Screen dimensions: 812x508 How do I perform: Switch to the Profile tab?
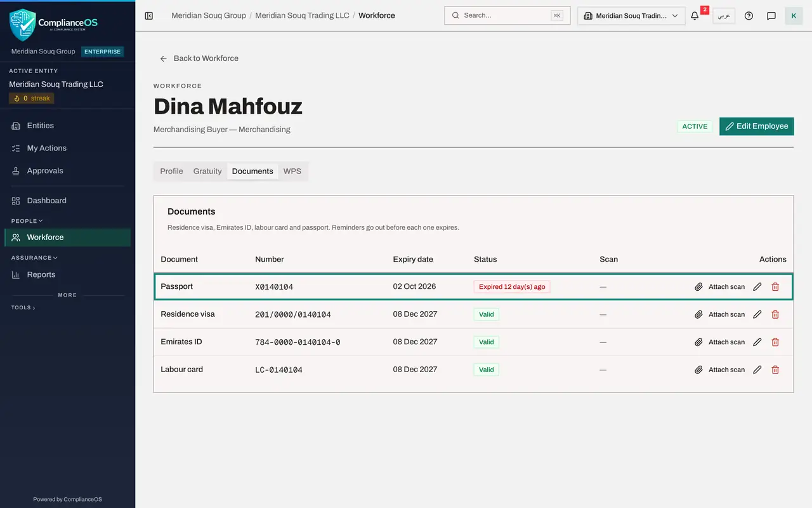(171, 171)
